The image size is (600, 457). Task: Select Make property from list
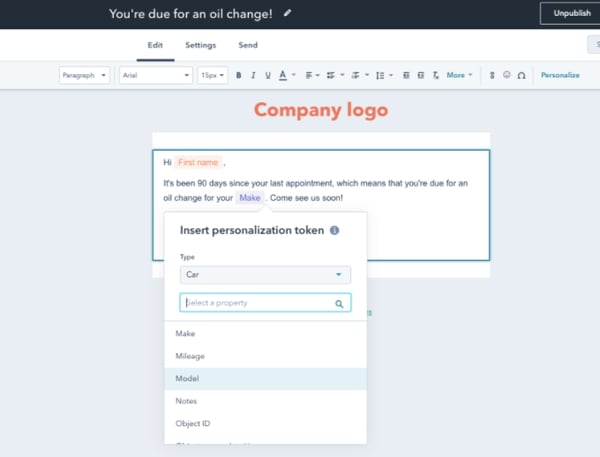click(x=265, y=333)
